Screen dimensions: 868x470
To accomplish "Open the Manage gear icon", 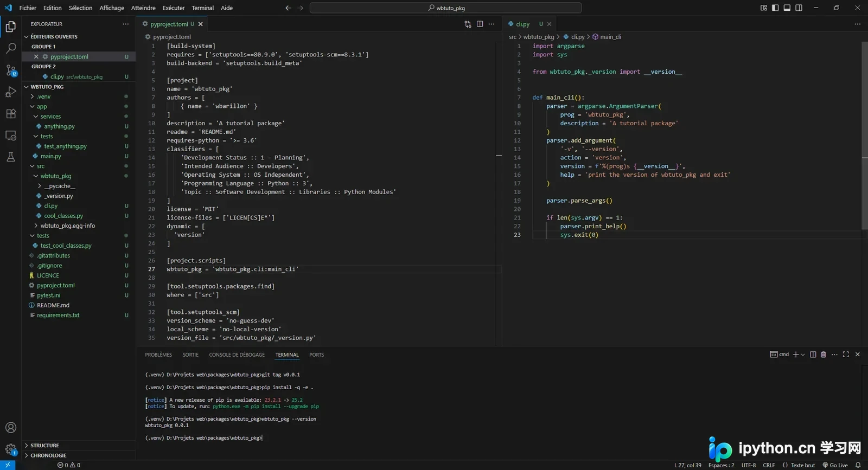I will 11,449.
